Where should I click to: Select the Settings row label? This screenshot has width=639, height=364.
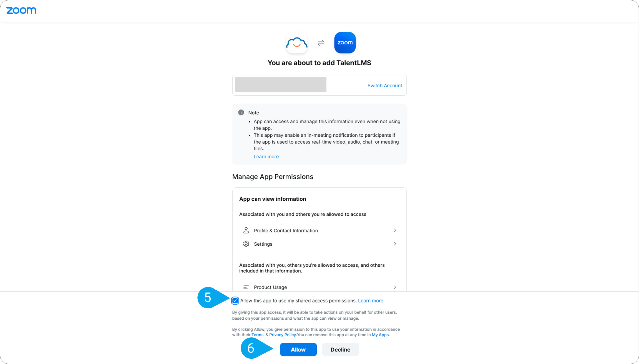(x=263, y=244)
